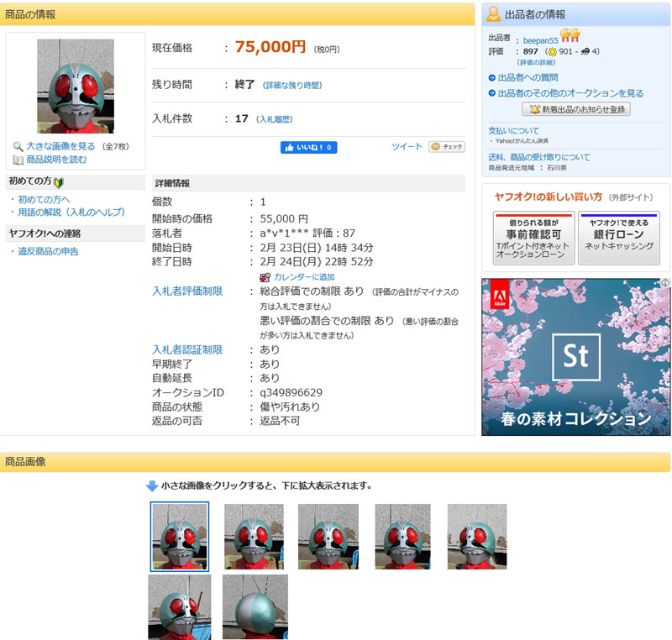The height and width of the screenshot is (640, 672).
Task: Click the チェック button
Action: [447, 147]
